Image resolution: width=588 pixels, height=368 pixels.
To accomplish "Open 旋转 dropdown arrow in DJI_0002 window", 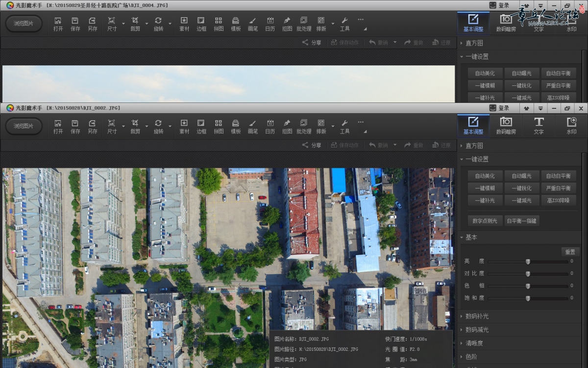I will [170, 127].
